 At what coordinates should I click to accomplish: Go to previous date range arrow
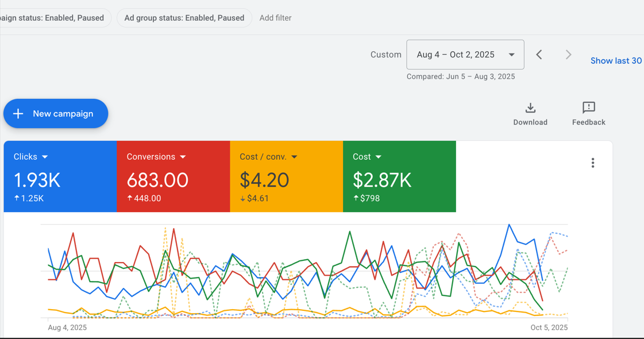[539, 55]
